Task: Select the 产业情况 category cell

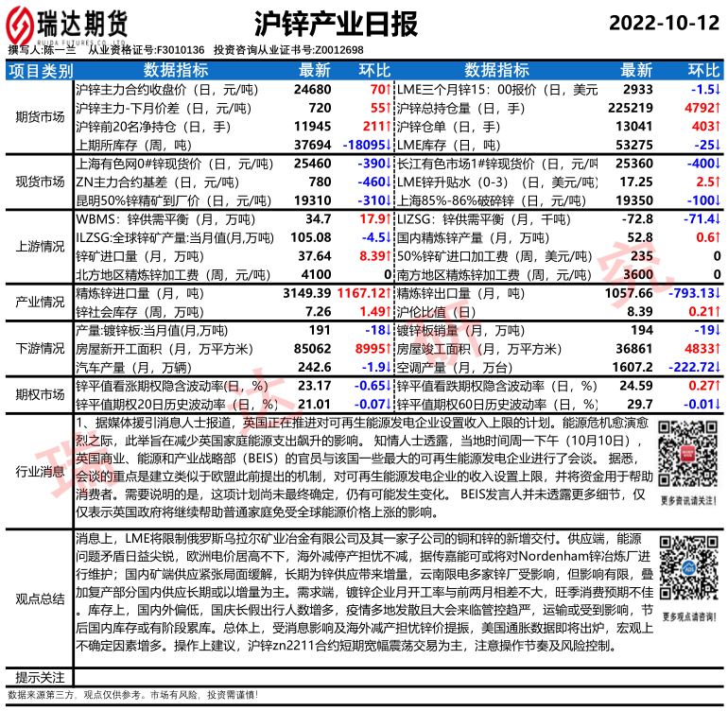Action: click(x=39, y=302)
